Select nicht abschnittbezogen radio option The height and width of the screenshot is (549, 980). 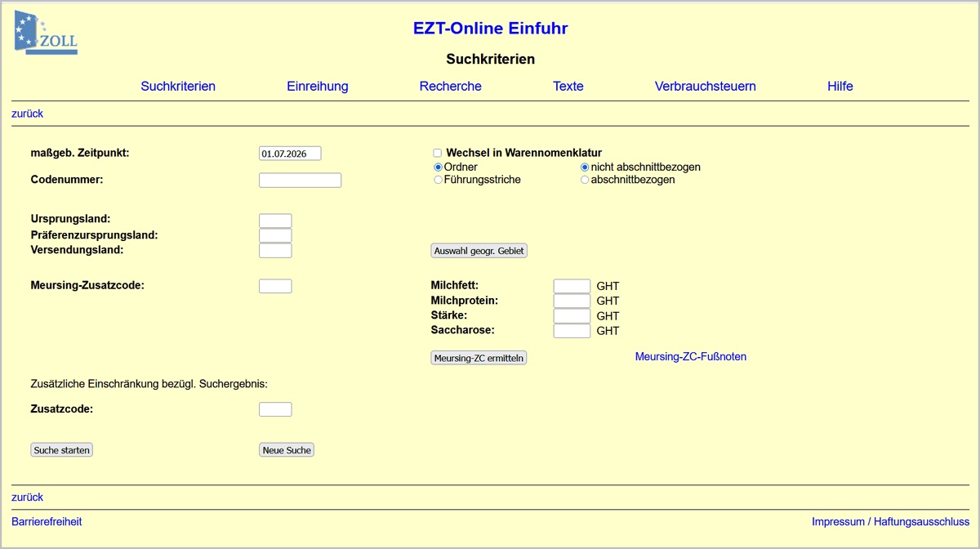tap(585, 167)
